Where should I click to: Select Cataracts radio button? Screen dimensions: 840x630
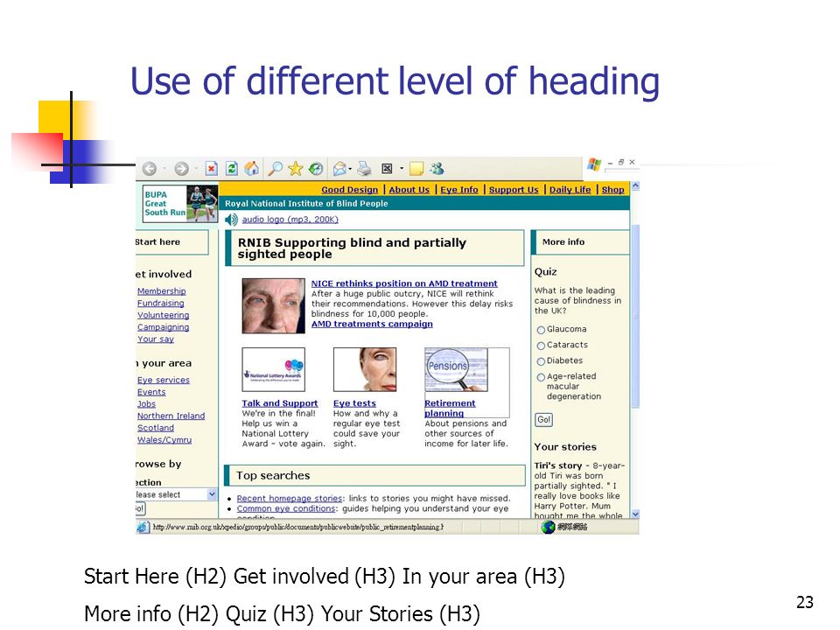541,346
